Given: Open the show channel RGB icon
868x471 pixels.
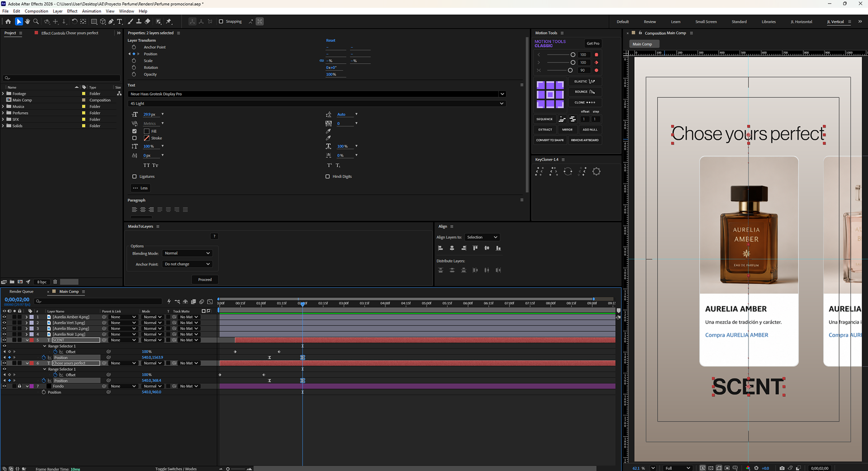Looking at the screenshot, I should (748, 468).
